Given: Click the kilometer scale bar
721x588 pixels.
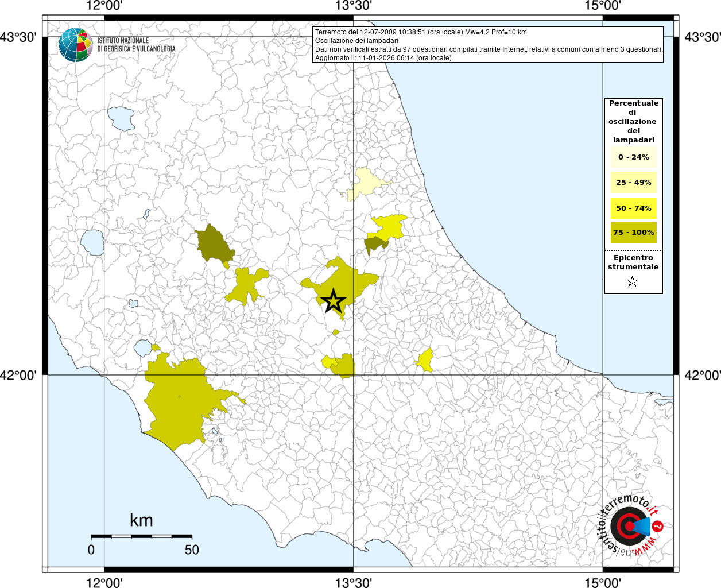Looking at the screenshot, I should click(141, 536).
